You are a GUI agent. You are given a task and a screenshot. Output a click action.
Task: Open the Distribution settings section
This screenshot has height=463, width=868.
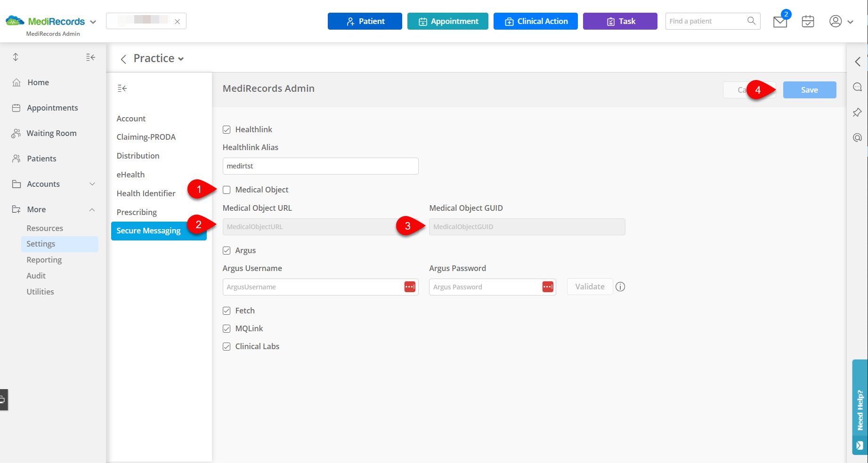tap(138, 156)
